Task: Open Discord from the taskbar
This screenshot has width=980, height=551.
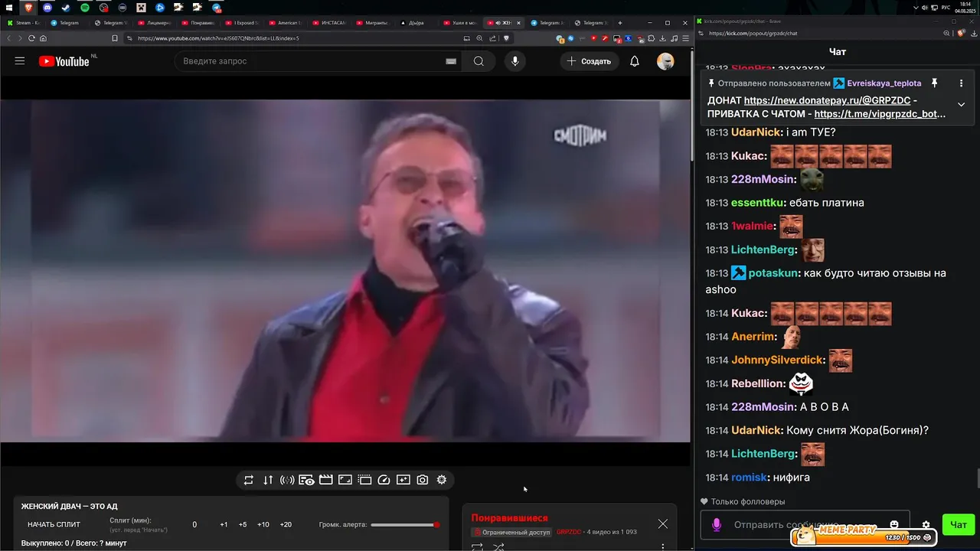Action: pos(47,7)
